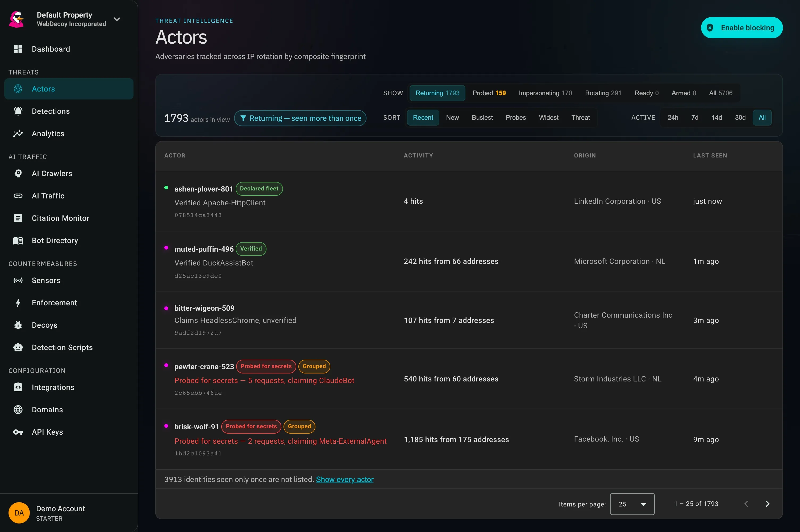
Task: Filter to Rotating 291 actors
Action: [x=603, y=93]
